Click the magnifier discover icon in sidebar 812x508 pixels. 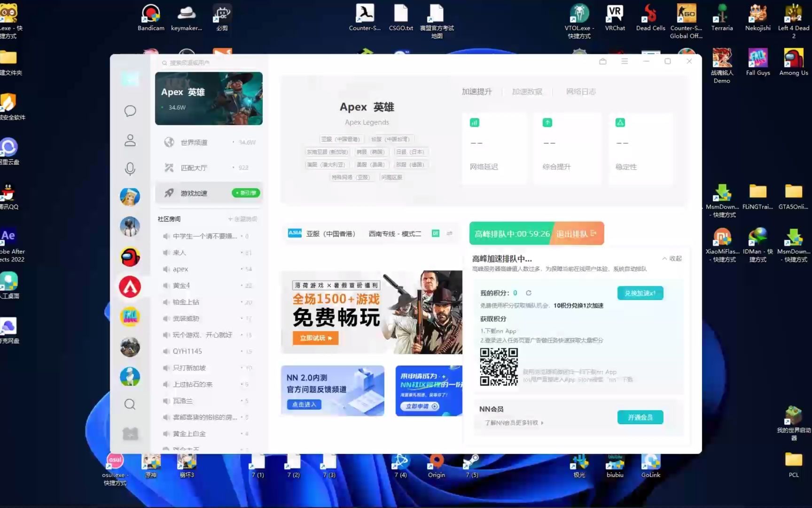130,404
